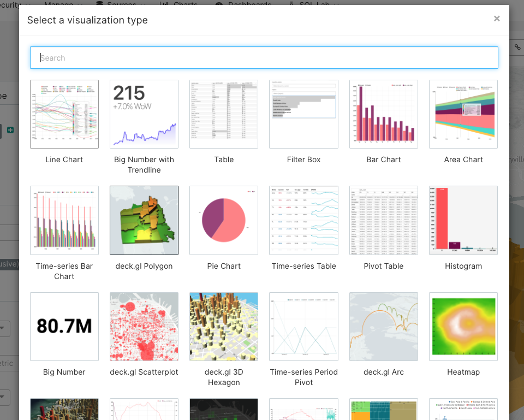Click the 'Line Chart' label
This screenshot has height=420, width=524.
[64, 160]
